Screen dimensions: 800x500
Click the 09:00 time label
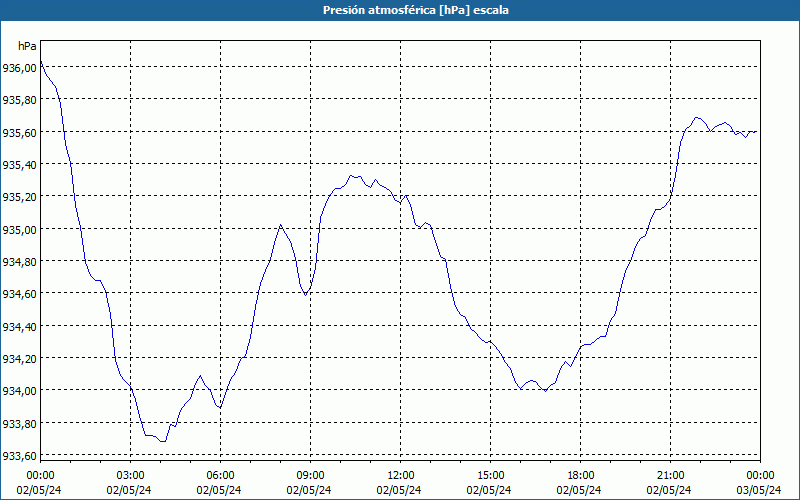point(310,475)
